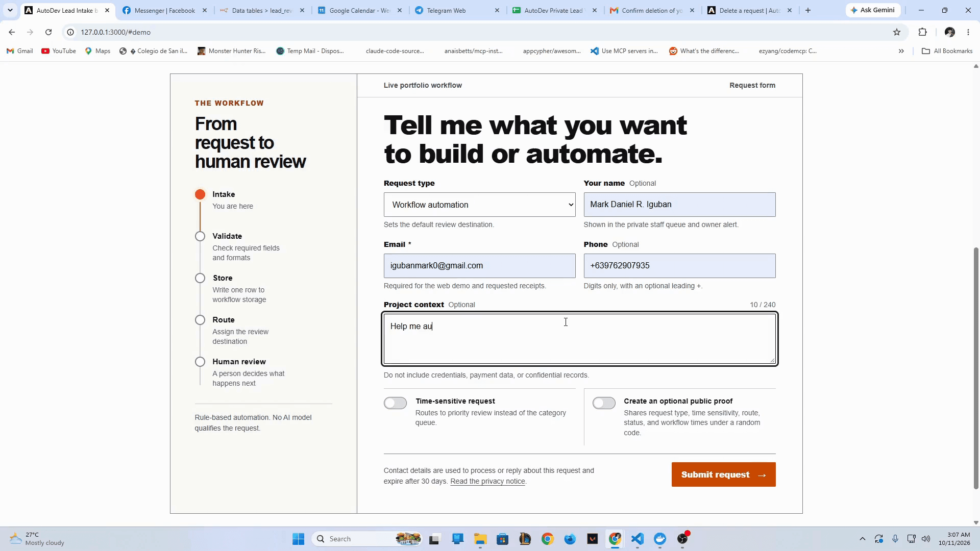This screenshot has width=980, height=551.
Task: Switch to Telegram Web tab
Action: click(457, 10)
